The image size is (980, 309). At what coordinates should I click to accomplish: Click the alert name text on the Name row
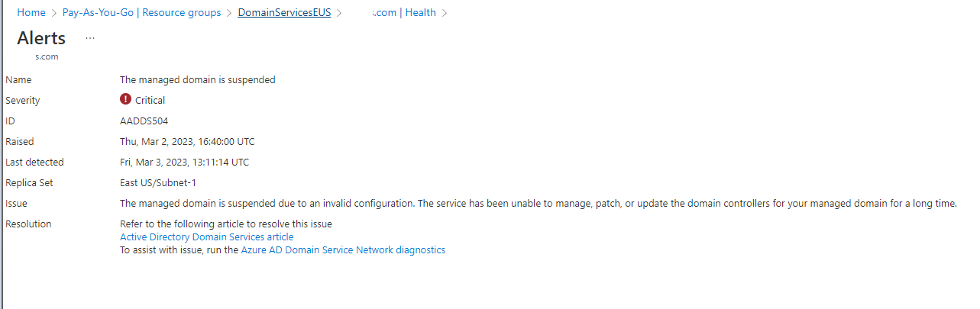point(197,79)
